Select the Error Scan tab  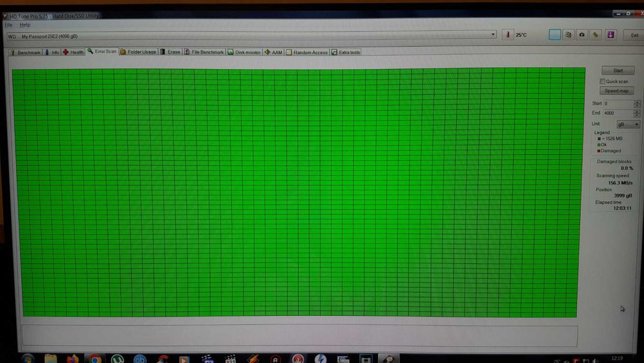(x=102, y=52)
